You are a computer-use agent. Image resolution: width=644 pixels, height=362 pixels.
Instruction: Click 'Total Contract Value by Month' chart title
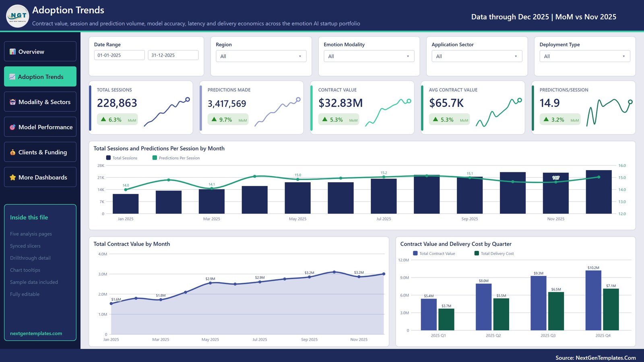point(132,244)
